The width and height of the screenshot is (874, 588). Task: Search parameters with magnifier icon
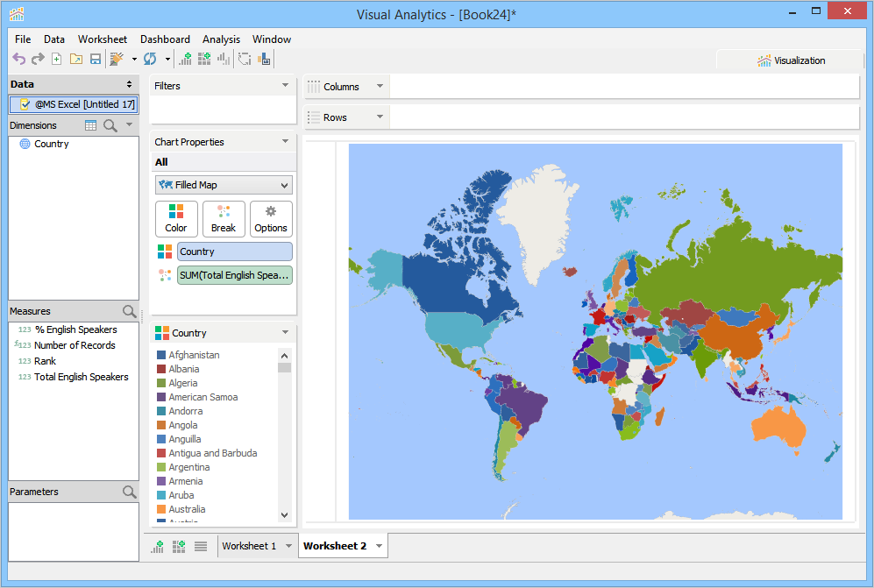[x=130, y=492]
